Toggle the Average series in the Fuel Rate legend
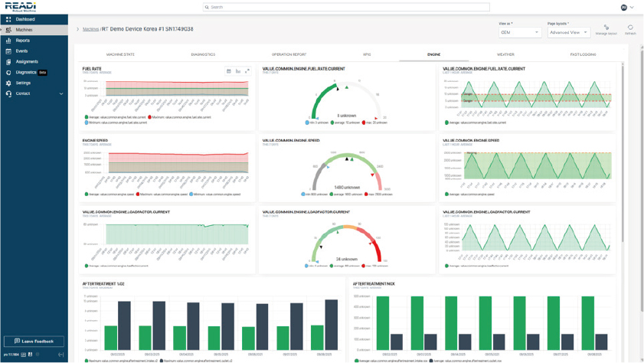 pyautogui.click(x=87, y=117)
